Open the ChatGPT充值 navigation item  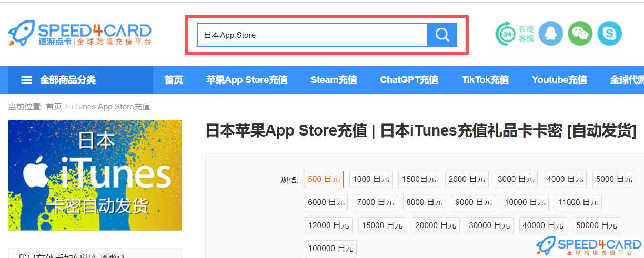[x=409, y=80]
